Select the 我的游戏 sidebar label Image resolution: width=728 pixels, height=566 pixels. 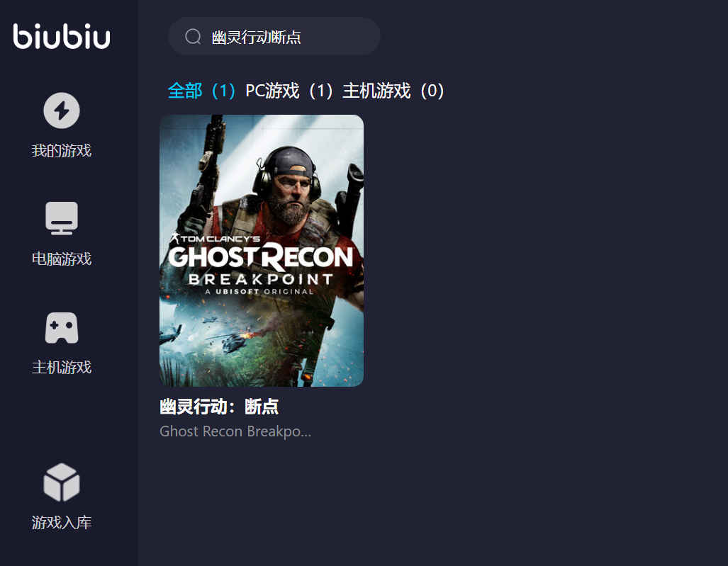tap(62, 150)
